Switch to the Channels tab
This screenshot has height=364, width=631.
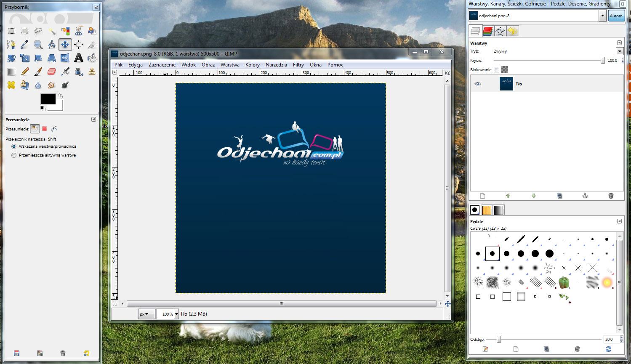coord(488,31)
